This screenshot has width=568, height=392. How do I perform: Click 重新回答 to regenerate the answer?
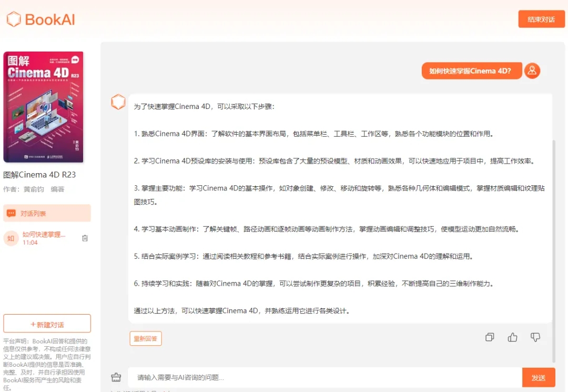tap(146, 339)
